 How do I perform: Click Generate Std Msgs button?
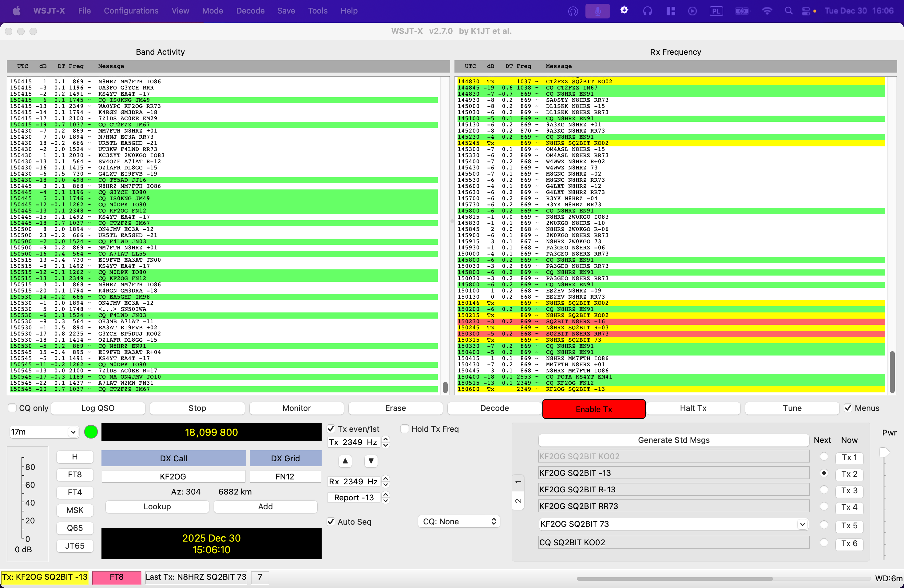(673, 440)
